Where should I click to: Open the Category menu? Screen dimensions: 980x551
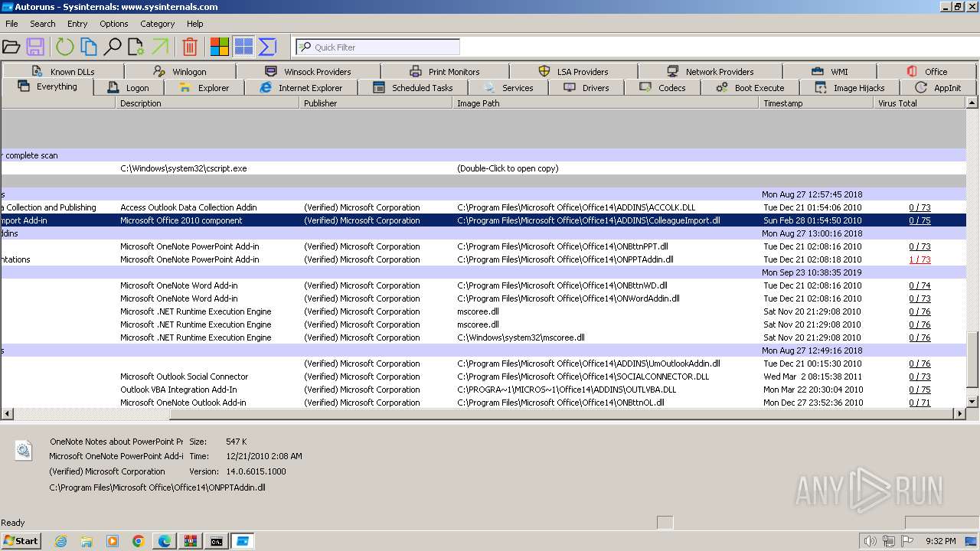(x=158, y=24)
